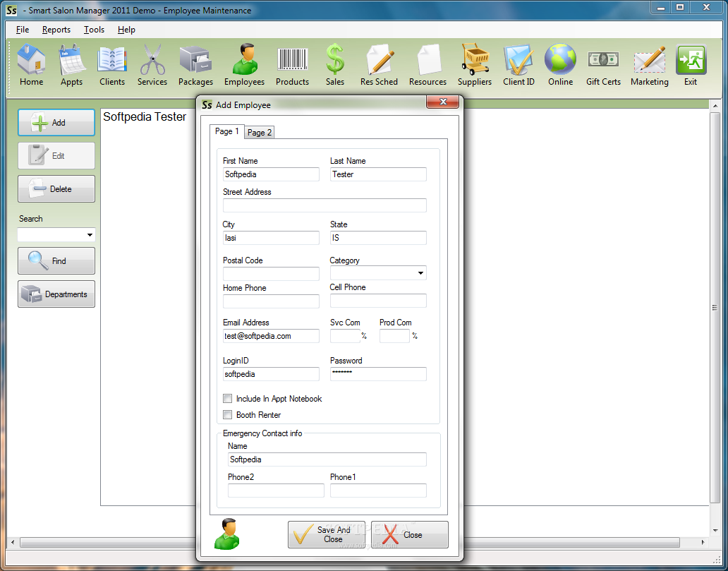
Task: Open the Services scissors icon
Action: [x=152, y=64]
